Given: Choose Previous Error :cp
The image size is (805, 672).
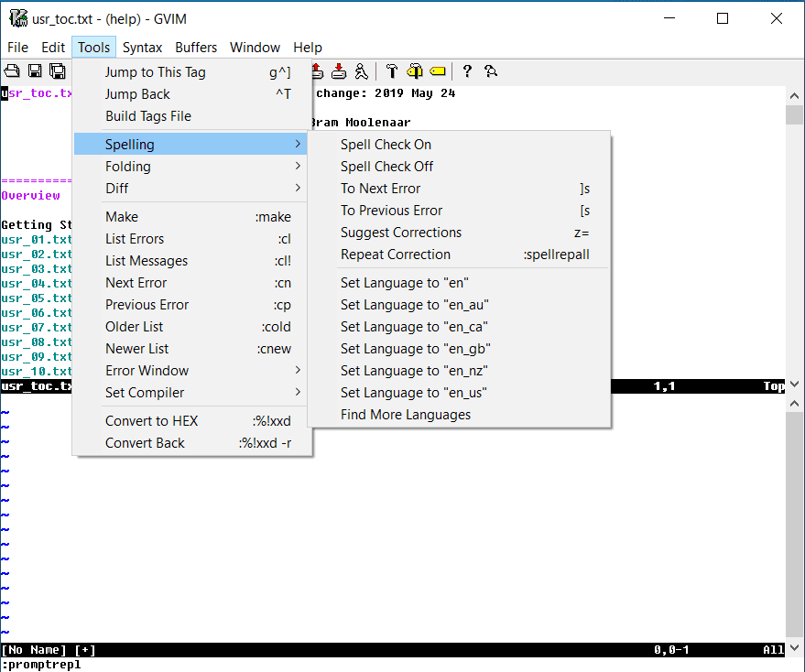Looking at the screenshot, I should (190, 305).
